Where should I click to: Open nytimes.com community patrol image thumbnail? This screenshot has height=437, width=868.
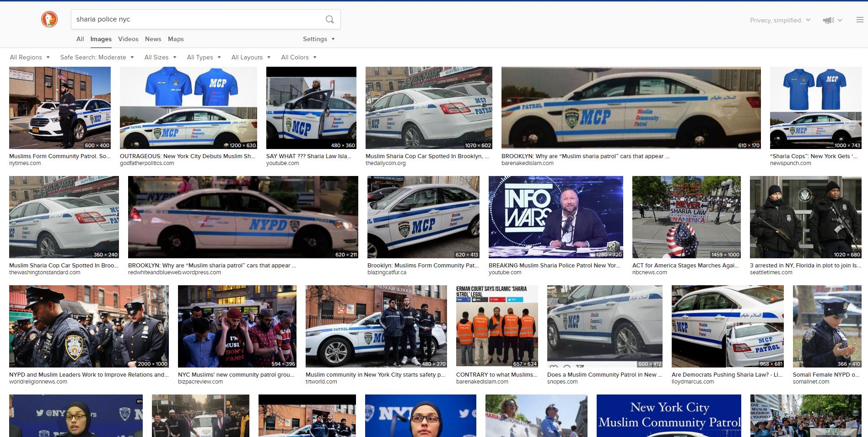coord(60,108)
